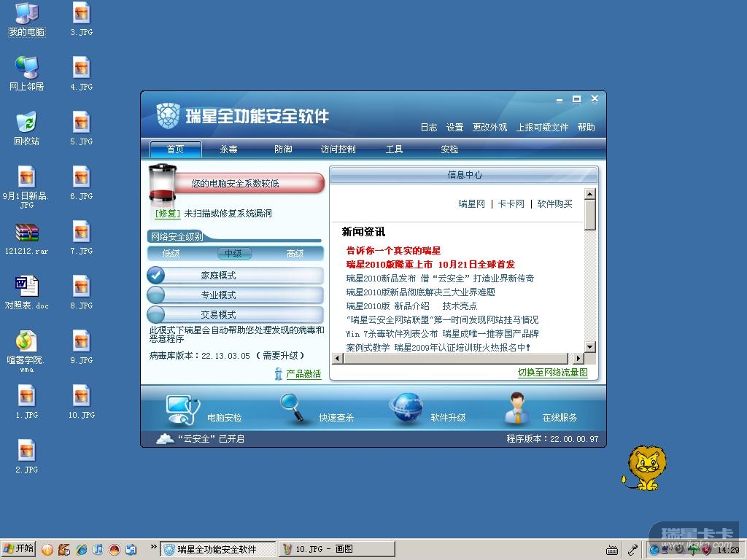Open 网上邻居 desktop icon
Image resolution: width=747 pixels, height=560 pixels.
(x=27, y=74)
